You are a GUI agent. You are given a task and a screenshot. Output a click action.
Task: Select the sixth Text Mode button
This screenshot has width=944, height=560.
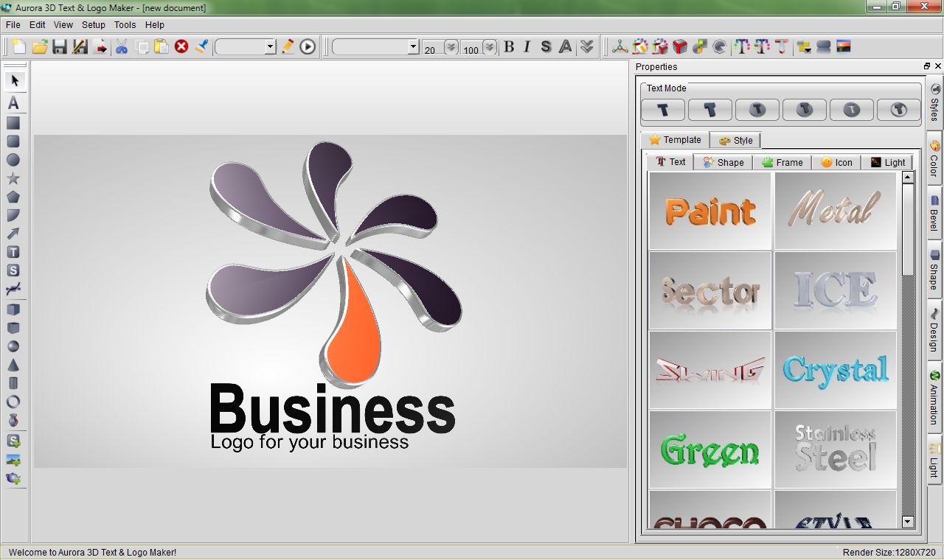pos(898,110)
